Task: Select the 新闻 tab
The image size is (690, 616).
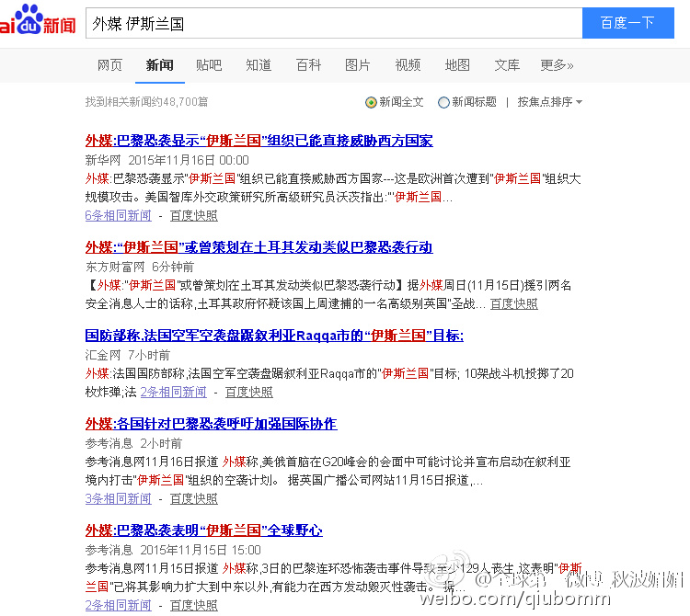Action: click(x=160, y=65)
